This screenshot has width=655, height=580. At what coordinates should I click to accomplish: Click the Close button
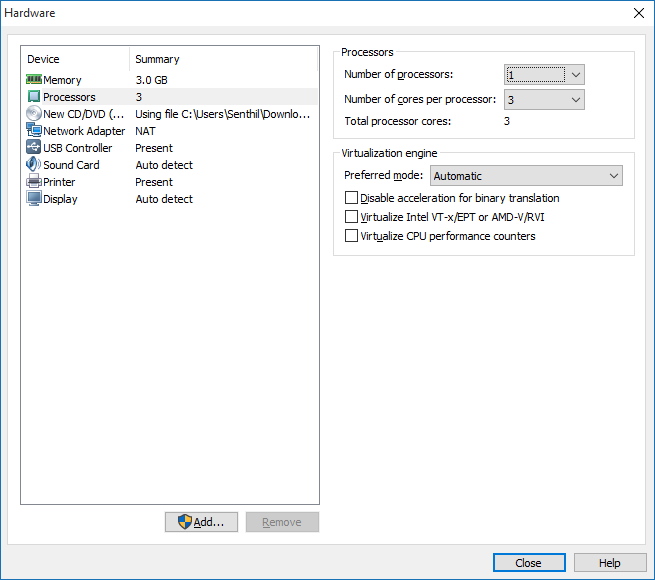[x=529, y=563]
